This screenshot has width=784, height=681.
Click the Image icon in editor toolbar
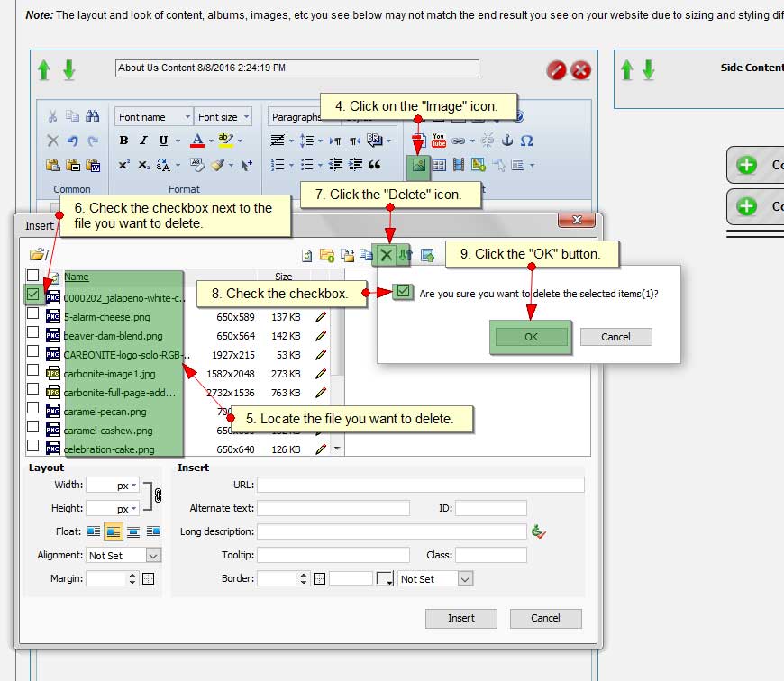[418, 166]
